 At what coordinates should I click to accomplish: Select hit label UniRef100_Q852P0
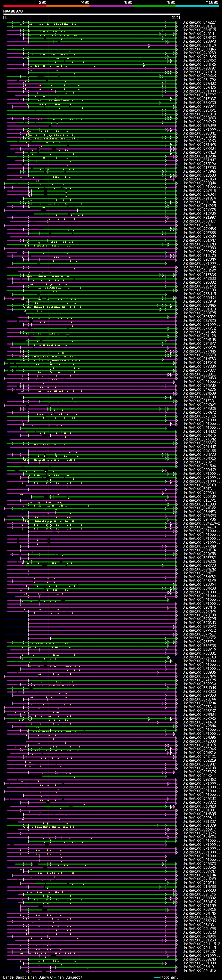pos(199,164)
